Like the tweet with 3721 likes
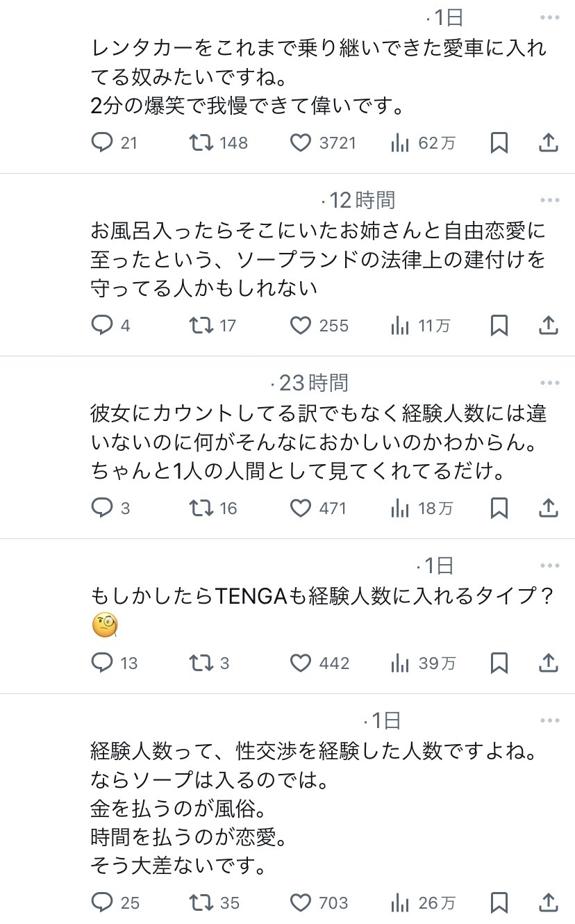This screenshot has height=924, width=575. pyautogui.click(x=300, y=143)
